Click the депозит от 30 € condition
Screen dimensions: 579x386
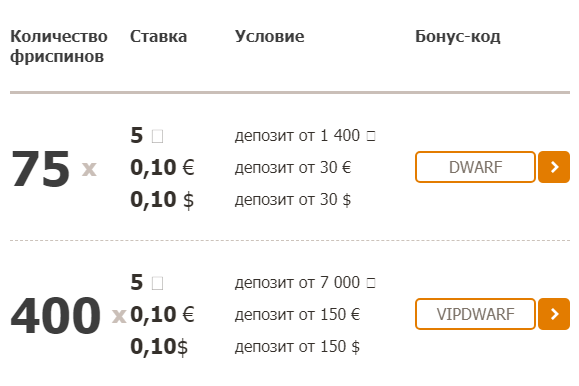click(x=293, y=168)
